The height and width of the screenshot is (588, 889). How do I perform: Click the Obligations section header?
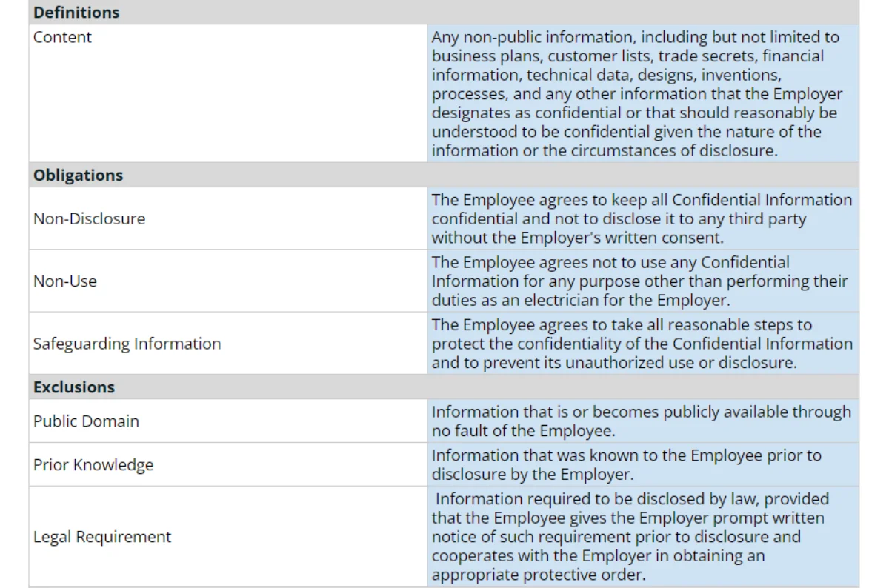pyautogui.click(x=78, y=176)
